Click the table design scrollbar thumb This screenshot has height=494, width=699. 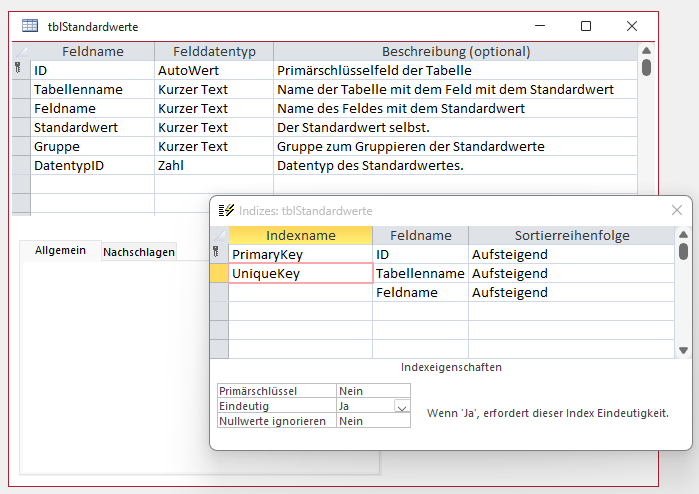click(x=646, y=67)
